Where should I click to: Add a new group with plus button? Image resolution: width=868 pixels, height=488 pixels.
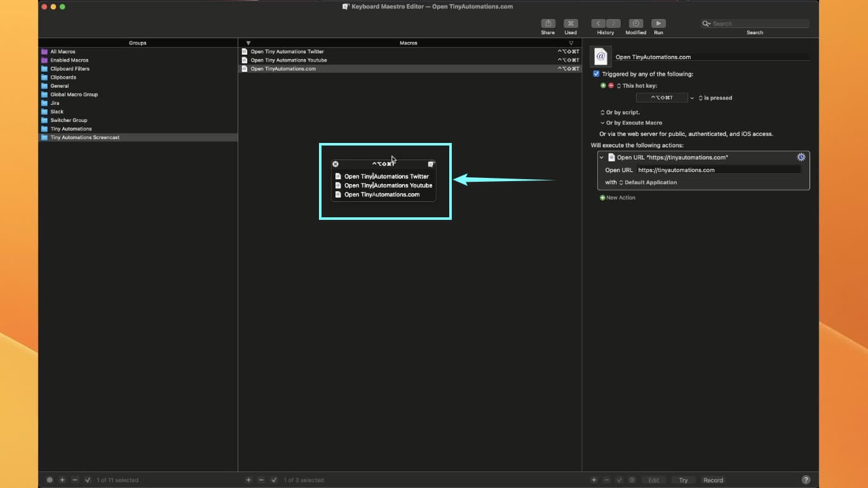point(62,480)
